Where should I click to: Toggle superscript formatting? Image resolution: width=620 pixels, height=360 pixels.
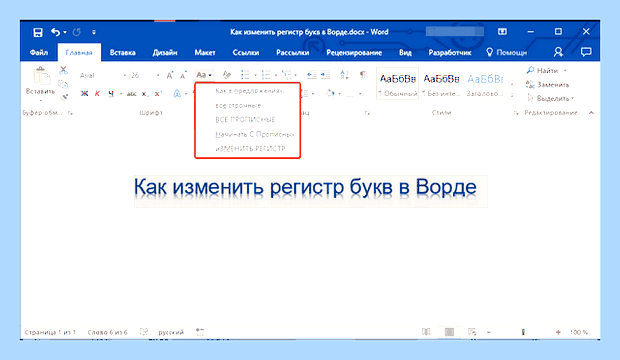[x=158, y=94]
